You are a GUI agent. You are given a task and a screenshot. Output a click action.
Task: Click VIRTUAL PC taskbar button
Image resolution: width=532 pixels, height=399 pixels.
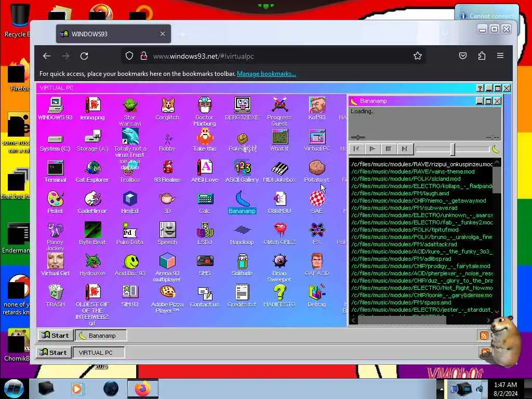[99, 353]
